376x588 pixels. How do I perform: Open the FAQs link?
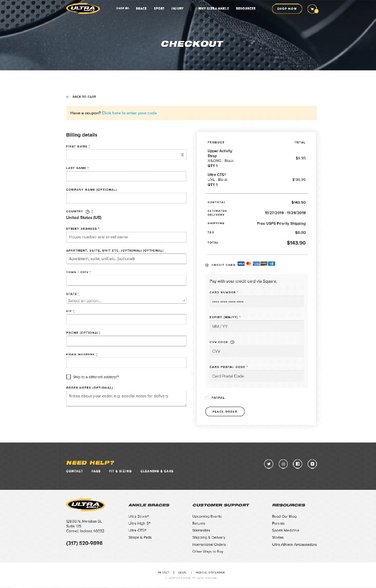click(x=96, y=471)
